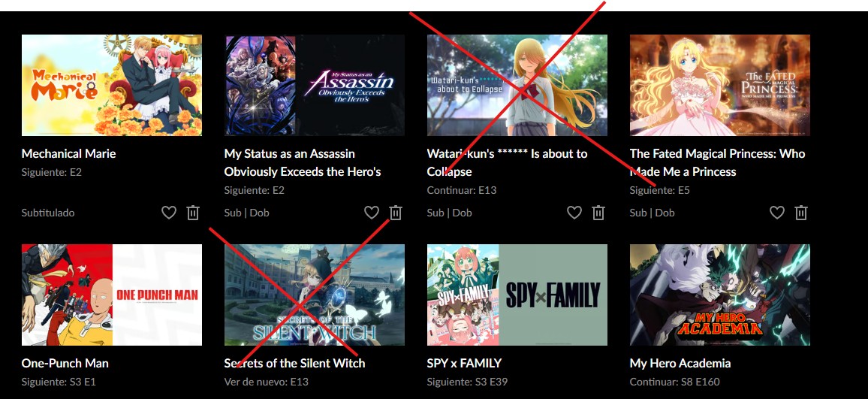Remove My Status as an Assassin with trash icon
868x399 pixels.
coord(395,212)
